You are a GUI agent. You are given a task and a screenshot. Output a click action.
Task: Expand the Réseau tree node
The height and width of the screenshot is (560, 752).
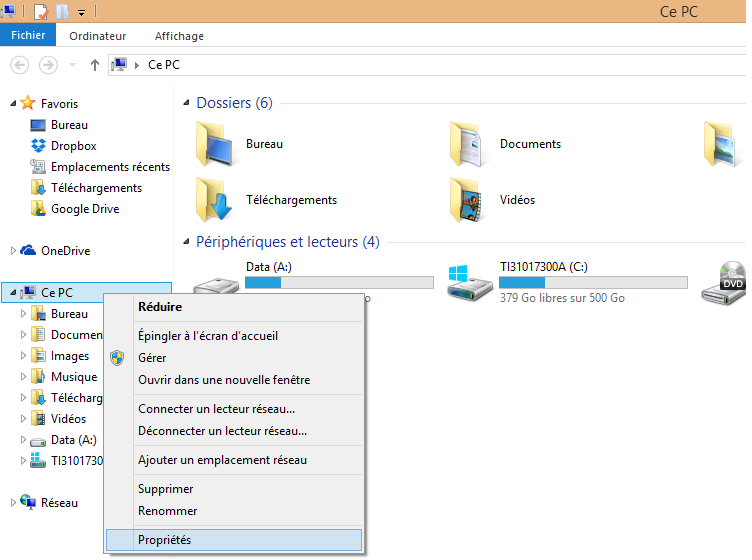point(13,503)
